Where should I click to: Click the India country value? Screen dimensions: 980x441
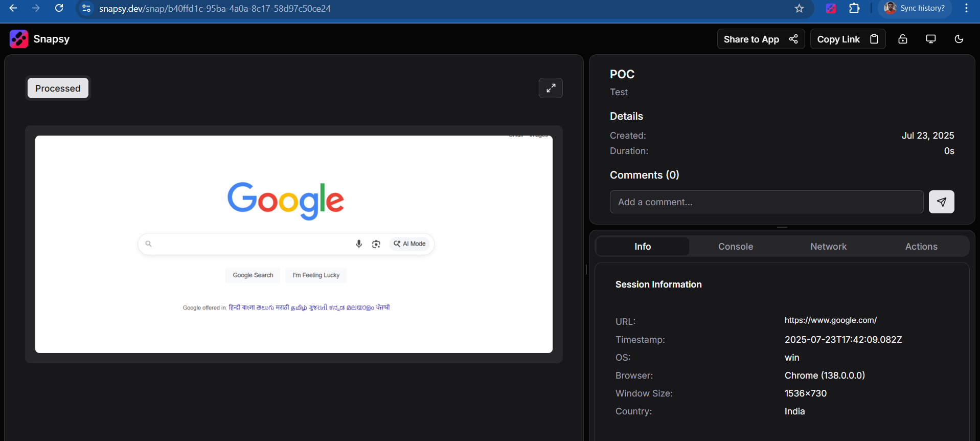click(795, 411)
